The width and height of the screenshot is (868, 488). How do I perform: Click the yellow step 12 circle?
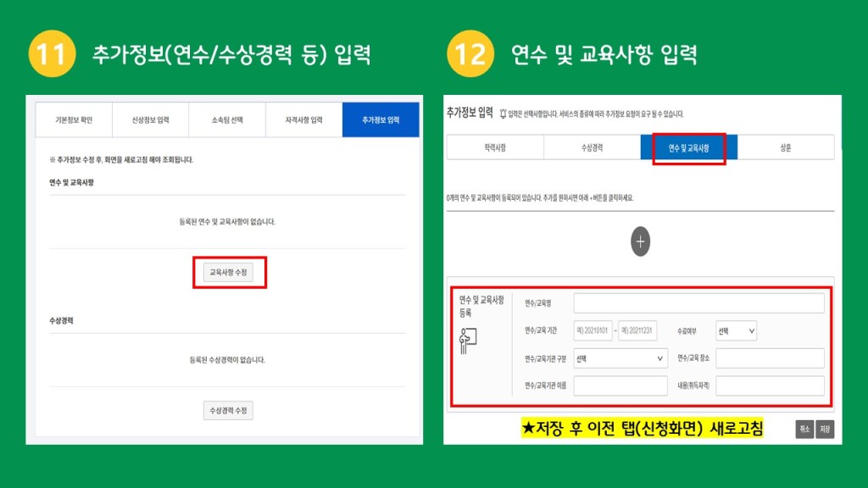[x=470, y=55]
